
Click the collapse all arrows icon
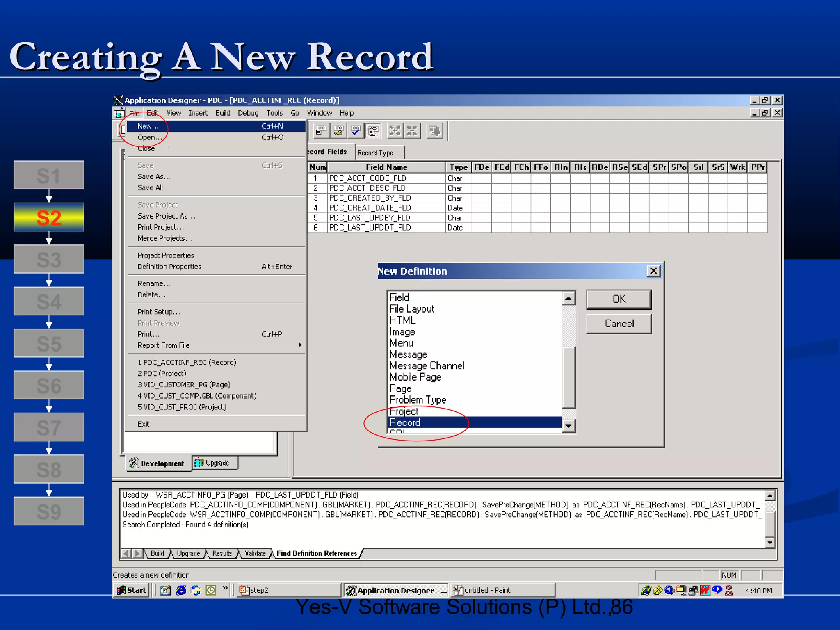pos(412,131)
